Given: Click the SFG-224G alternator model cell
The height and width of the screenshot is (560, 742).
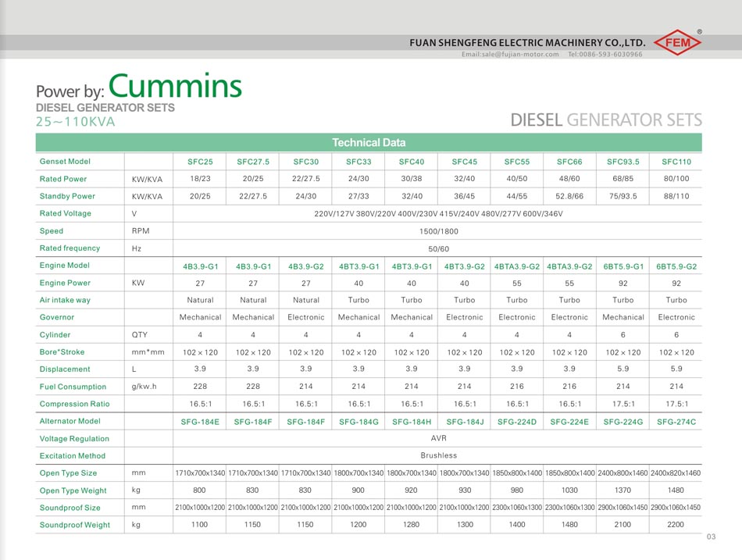Looking at the screenshot, I should tap(623, 422).
